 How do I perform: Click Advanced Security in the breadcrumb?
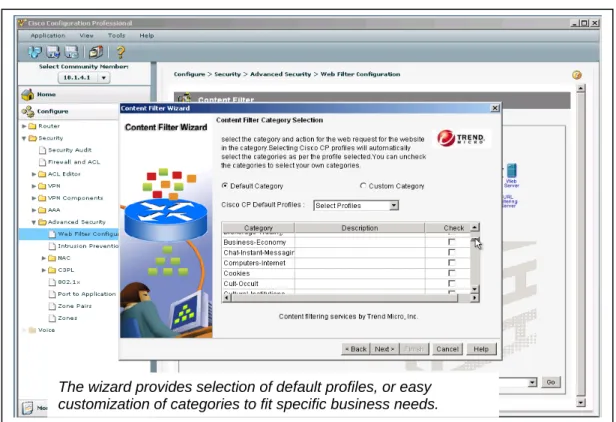tap(280, 74)
